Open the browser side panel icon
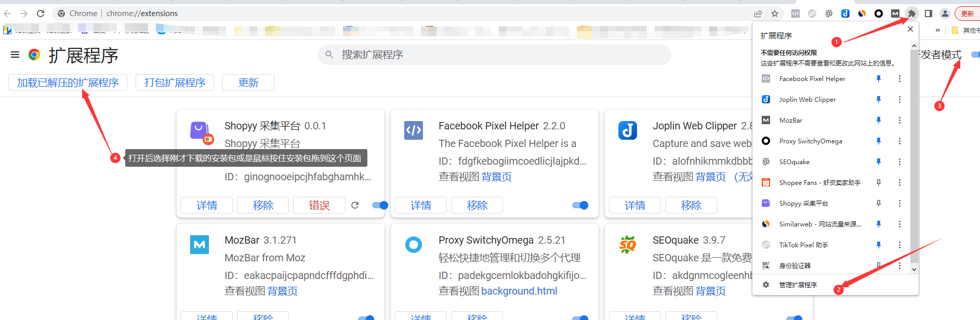 click(x=928, y=14)
